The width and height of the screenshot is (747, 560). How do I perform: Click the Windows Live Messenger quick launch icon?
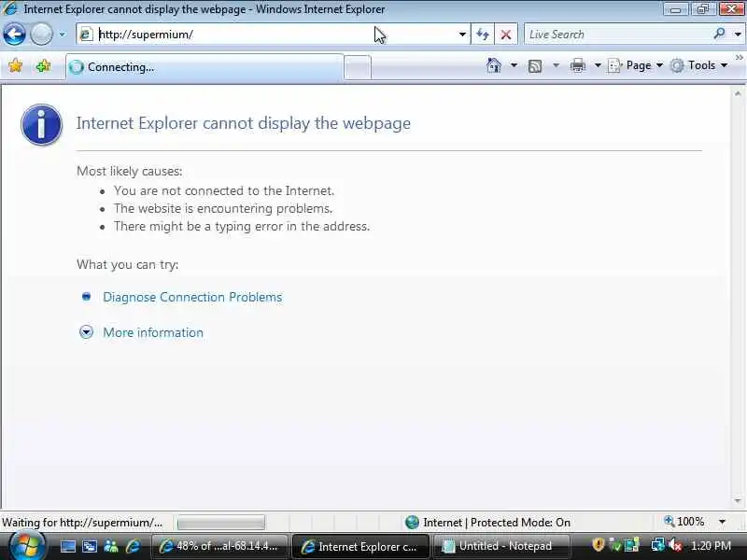pos(111,546)
